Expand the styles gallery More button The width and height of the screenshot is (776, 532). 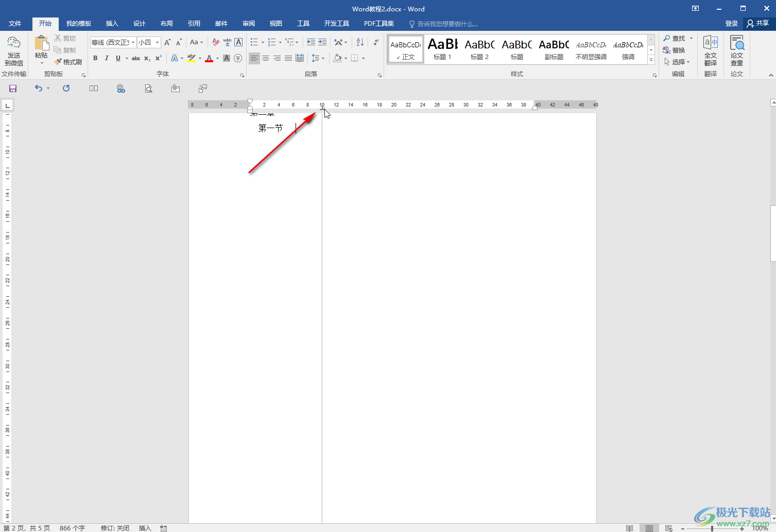651,60
